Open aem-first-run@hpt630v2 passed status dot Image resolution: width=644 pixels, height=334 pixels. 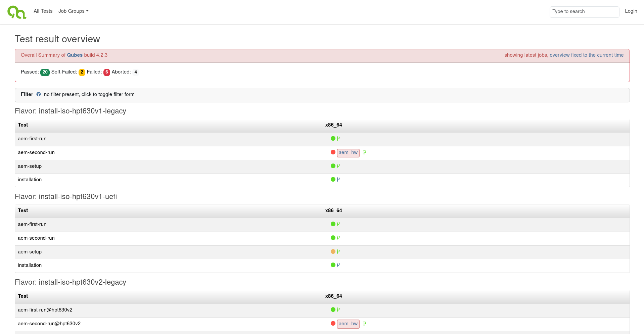pos(333,309)
